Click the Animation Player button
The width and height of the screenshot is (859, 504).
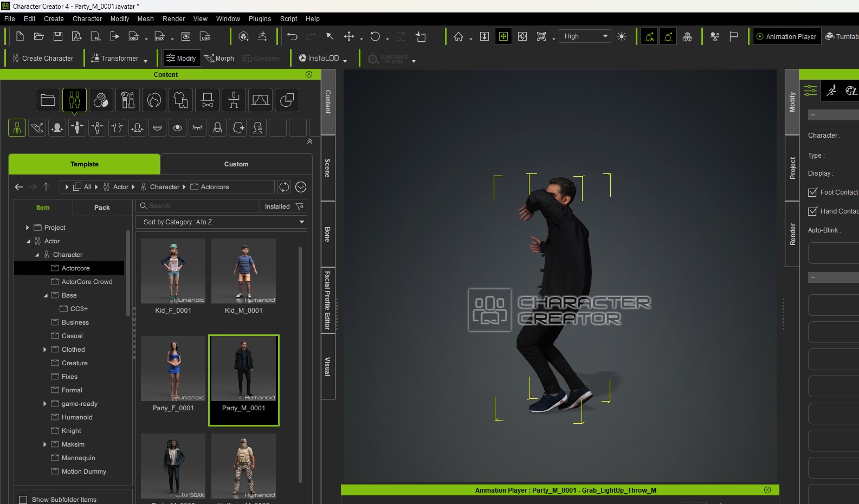coord(786,36)
